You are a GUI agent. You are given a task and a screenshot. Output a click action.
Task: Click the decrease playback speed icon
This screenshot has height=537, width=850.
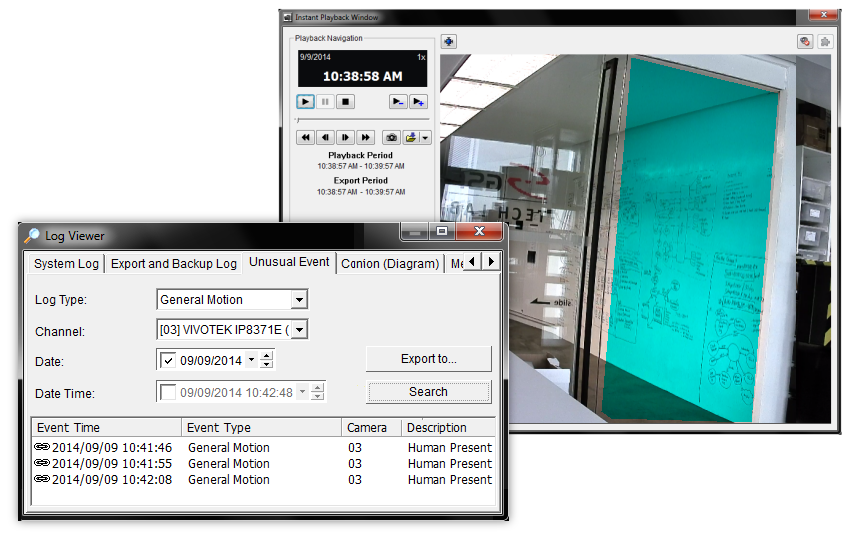[x=398, y=102]
